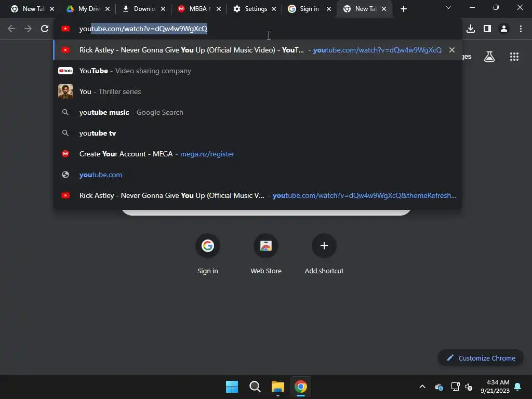Select the youtube music search suggestion
This screenshot has width=532, height=399.
257,112
